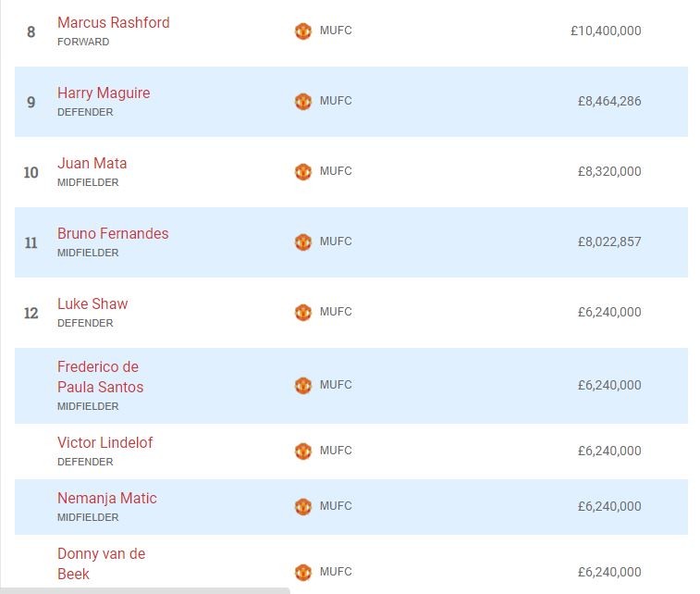700x594 pixels.
Task: Click the MUFC crest in Bruno Fernandes' row
Action: (303, 242)
